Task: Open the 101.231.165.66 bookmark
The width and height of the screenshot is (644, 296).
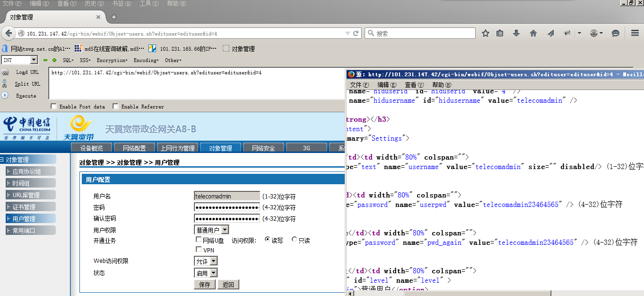Action: point(183,49)
